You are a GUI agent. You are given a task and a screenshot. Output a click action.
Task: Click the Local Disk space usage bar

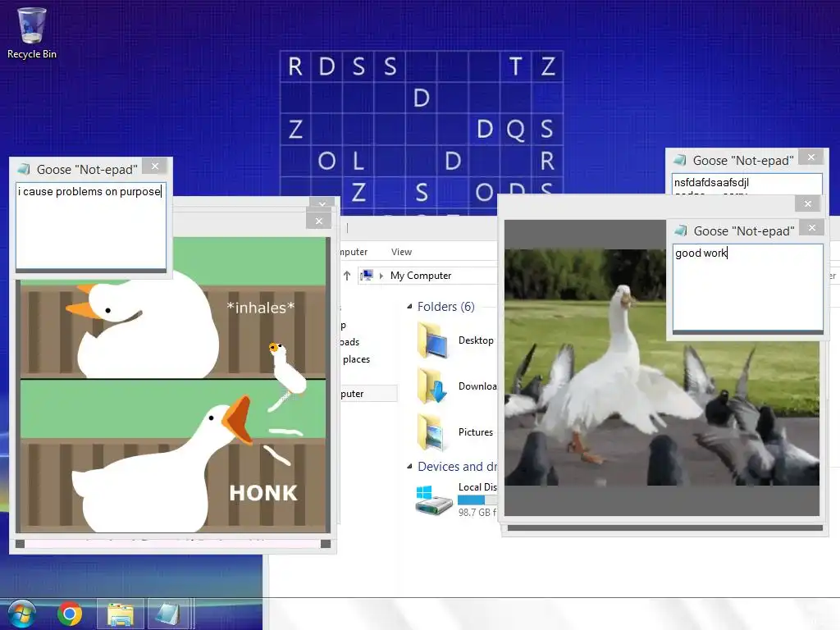click(x=477, y=500)
